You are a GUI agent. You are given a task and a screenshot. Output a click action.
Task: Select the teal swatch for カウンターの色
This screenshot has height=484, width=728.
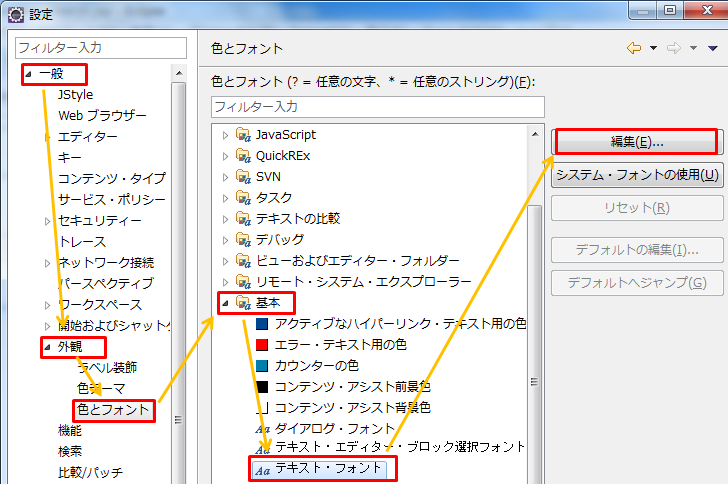[x=262, y=366]
